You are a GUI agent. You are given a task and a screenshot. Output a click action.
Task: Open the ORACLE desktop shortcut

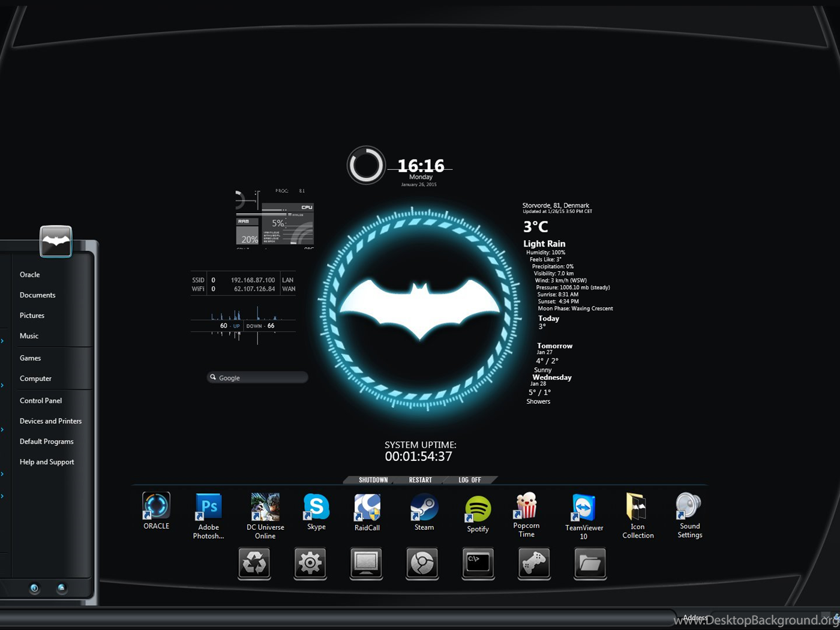156,510
